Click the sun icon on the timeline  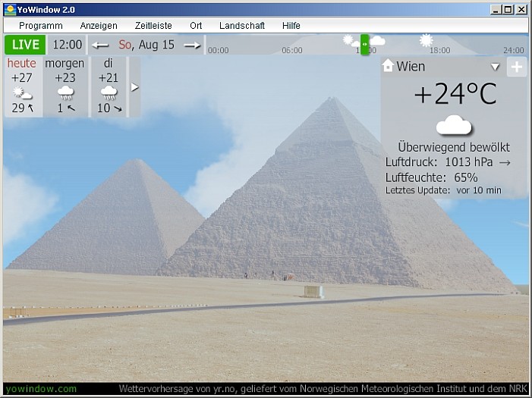pyautogui.click(x=426, y=39)
